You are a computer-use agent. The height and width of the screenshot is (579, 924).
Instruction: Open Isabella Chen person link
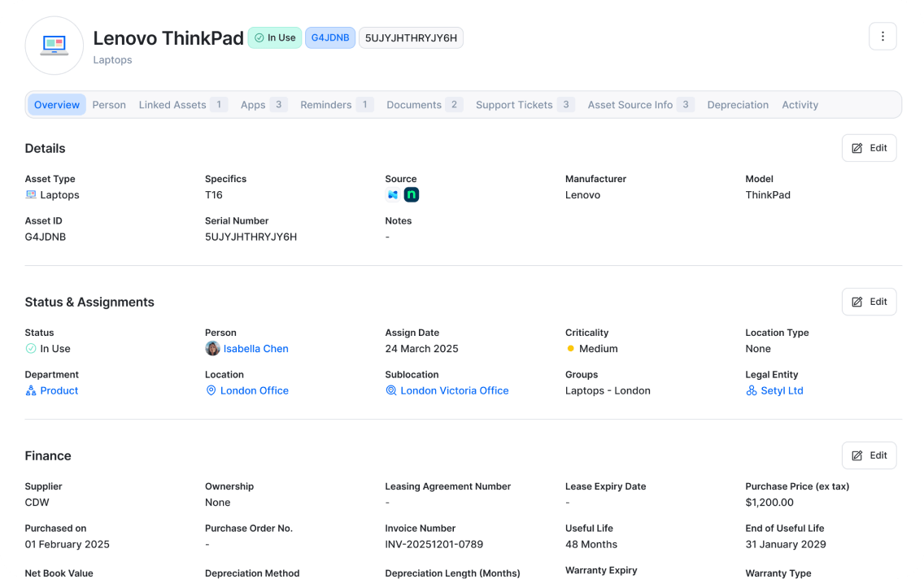[255, 349]
